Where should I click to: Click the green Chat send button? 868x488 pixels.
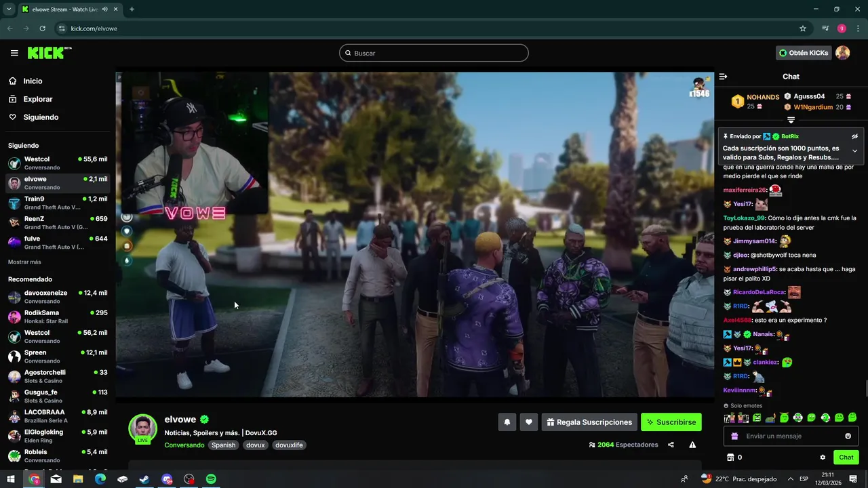pyautogui.click(x=846, y=457)
